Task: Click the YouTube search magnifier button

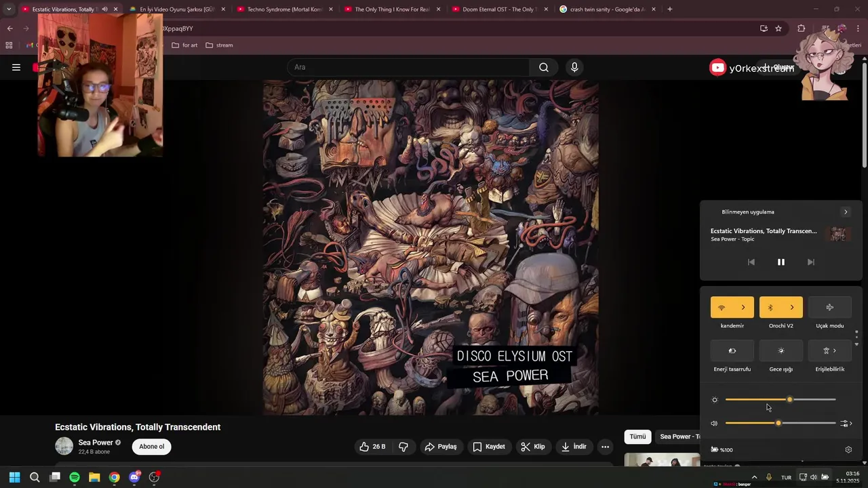Action: click(544, 67)
